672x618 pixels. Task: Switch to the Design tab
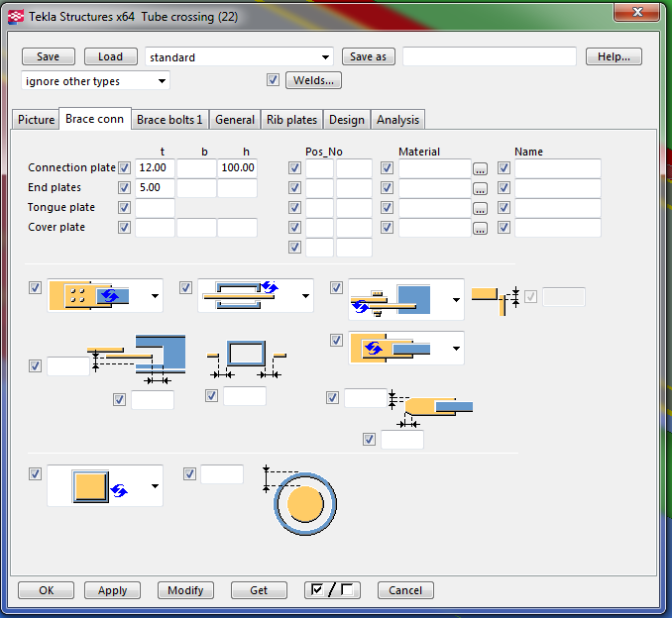pos(347,120)
